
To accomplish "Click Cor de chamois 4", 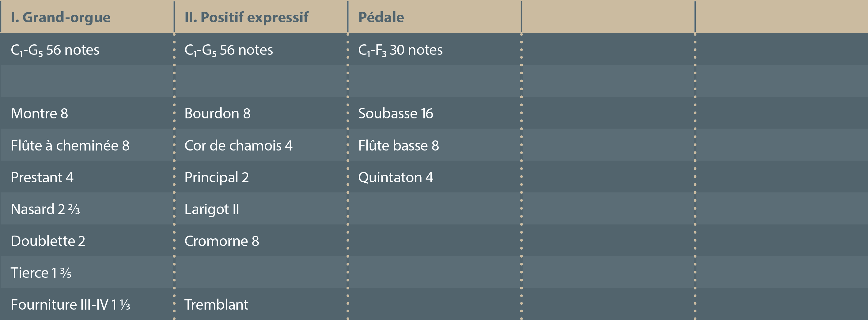I will tap(238, 146).
